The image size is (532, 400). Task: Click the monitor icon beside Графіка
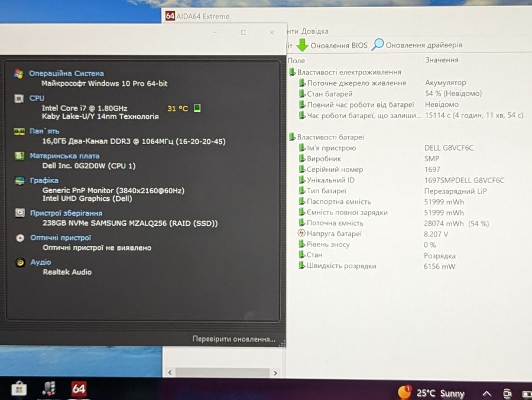pyautogui.click(x=20, y=180)
